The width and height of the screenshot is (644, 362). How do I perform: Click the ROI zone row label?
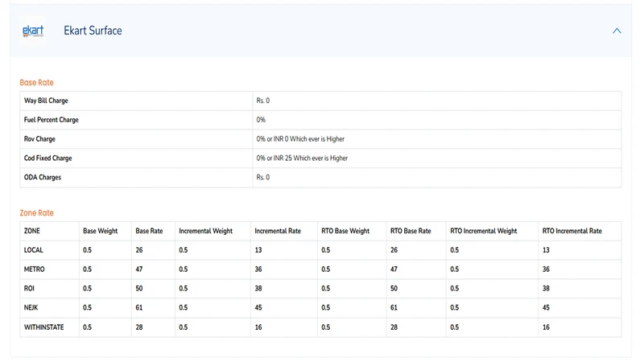point(29,289)
